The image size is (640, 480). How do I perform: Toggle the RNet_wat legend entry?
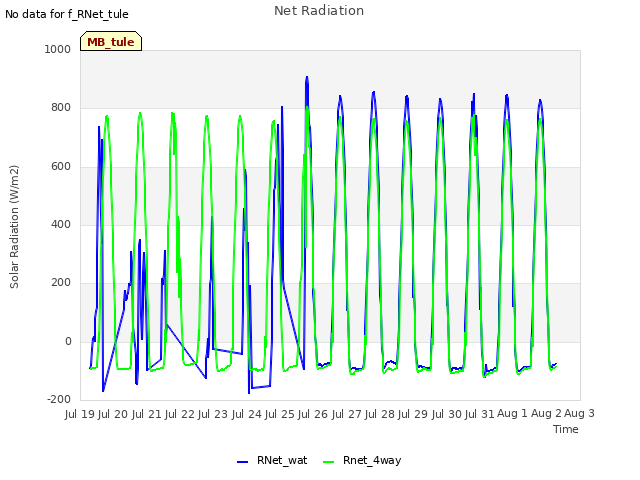click(x=272, y=460)
